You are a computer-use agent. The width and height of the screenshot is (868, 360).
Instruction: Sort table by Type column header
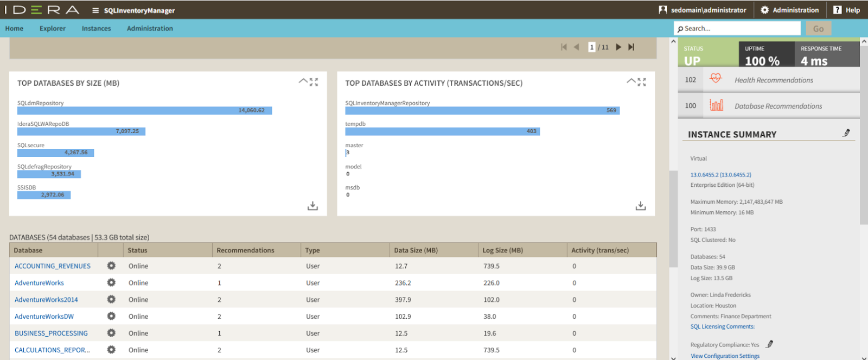[x=345, y=250]
